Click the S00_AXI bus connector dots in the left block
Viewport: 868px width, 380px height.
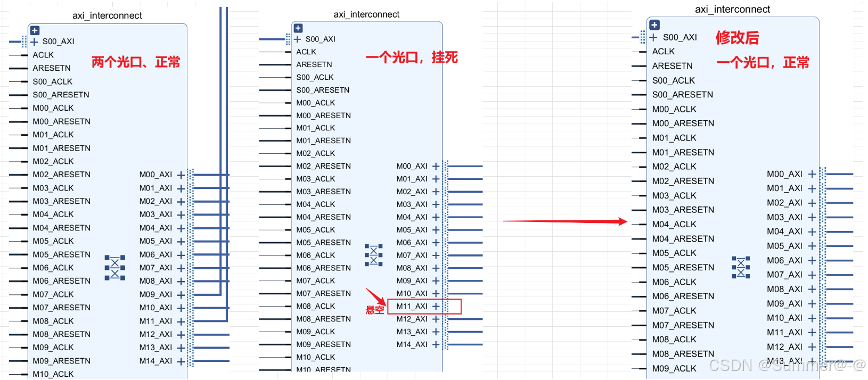(24, 42)
